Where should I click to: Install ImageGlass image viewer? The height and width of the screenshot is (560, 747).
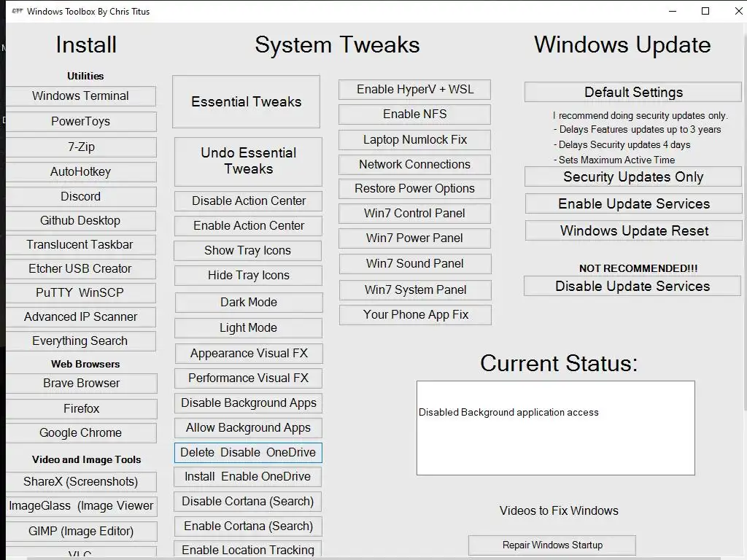point(82,506)
